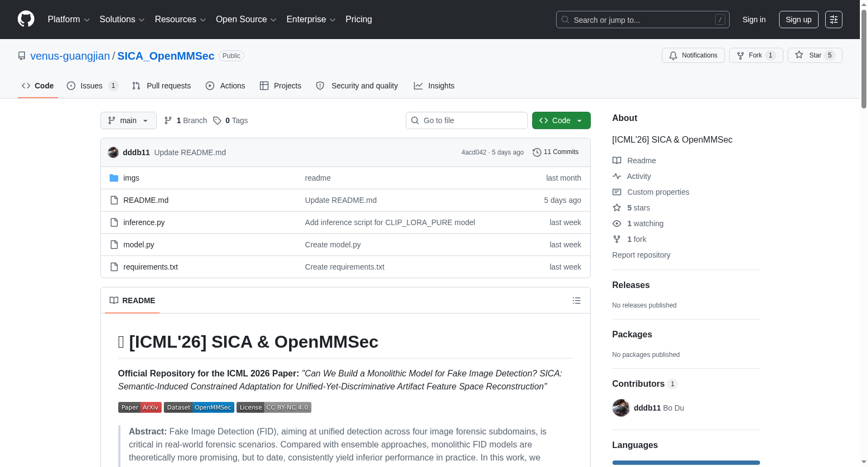Screen dimensions: 868x467
Task: Switch to the Pull requests tab
Action: click(162, 86)
